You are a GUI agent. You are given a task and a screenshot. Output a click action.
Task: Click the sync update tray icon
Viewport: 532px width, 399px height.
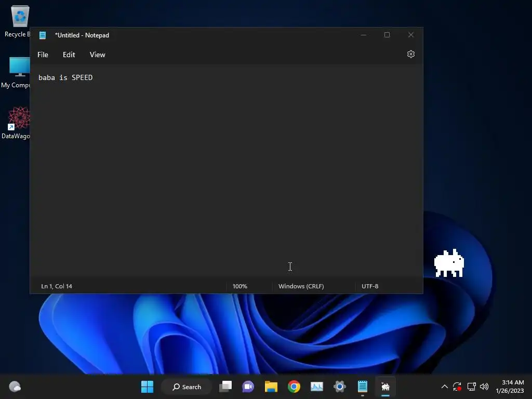(457, 387)
